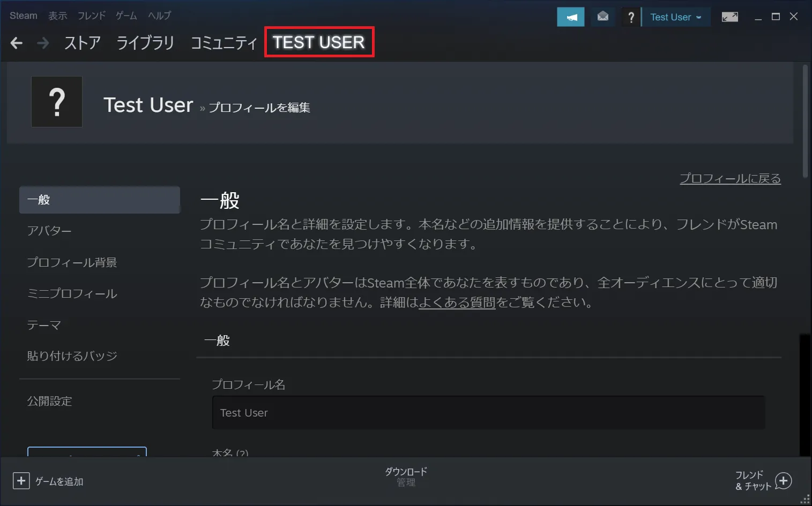Click the question mark avatar thumbnail
812x506 pixels.
(57, 102)
